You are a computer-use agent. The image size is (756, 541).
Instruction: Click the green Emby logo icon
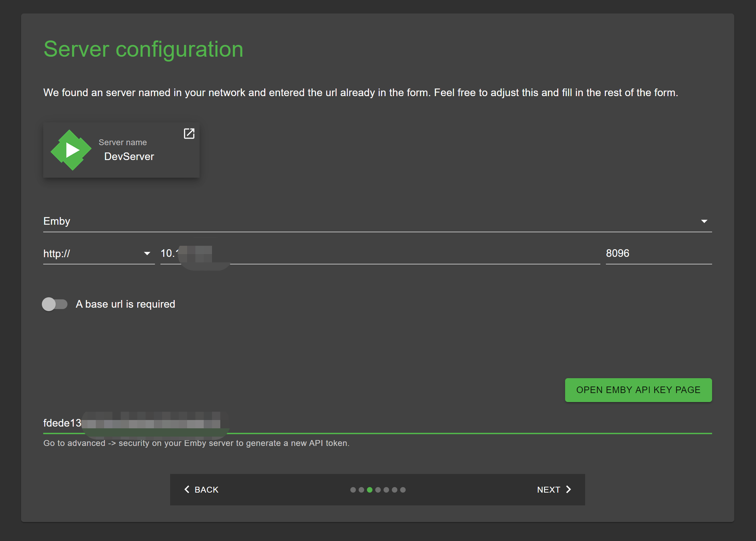point(71,150)
